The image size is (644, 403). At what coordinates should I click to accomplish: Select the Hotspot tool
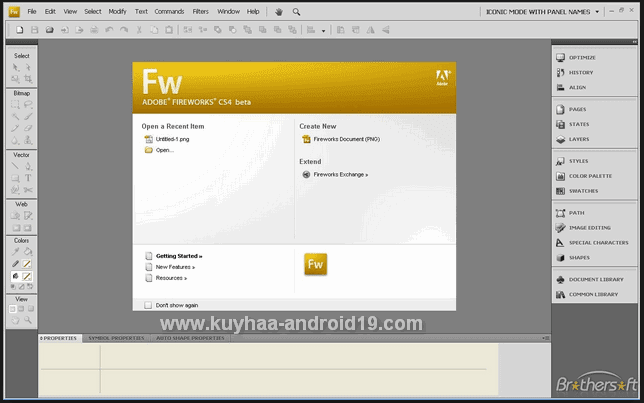coord(16,215)
